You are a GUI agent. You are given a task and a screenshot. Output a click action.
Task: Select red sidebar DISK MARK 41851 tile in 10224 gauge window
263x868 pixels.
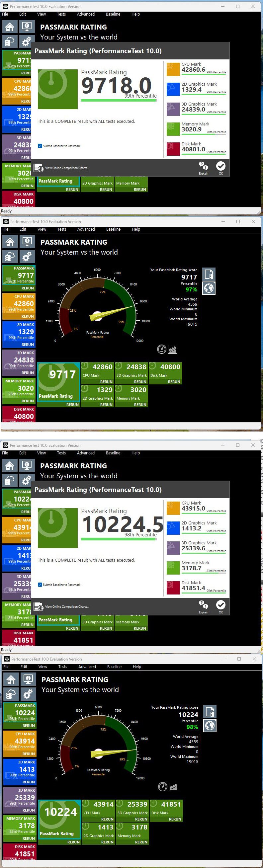(x=20, y=852)
